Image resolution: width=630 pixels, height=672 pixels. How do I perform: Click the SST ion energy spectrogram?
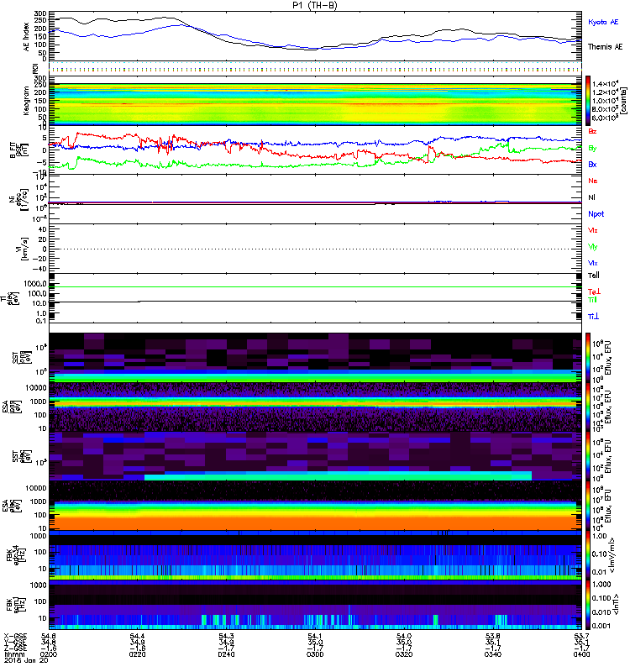(315, 358)
